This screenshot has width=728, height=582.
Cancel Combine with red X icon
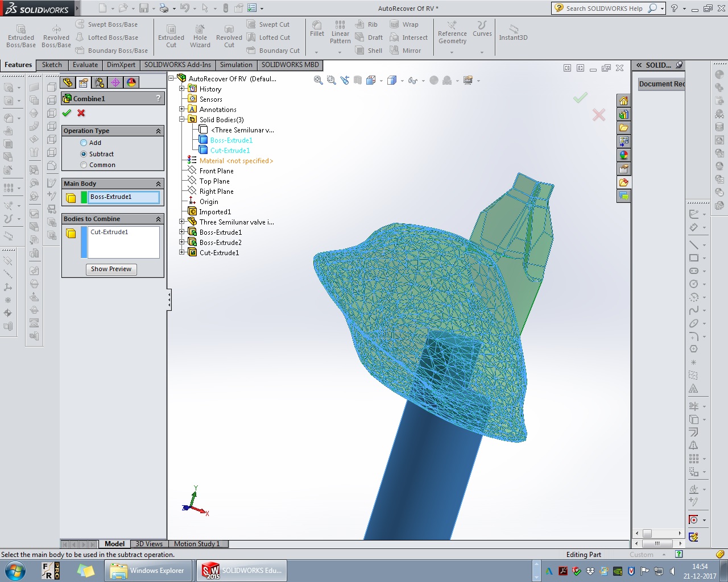(81, 113)
